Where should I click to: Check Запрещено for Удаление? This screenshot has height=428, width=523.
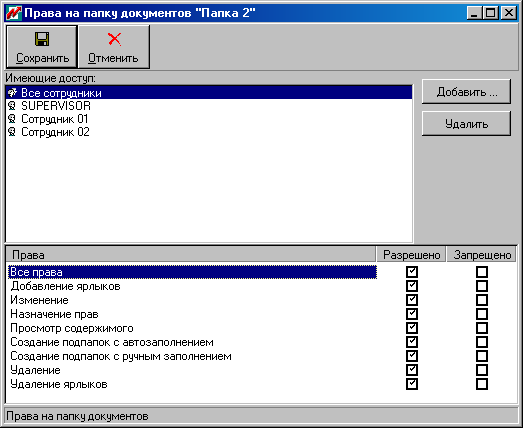click(x=482, y=370)
